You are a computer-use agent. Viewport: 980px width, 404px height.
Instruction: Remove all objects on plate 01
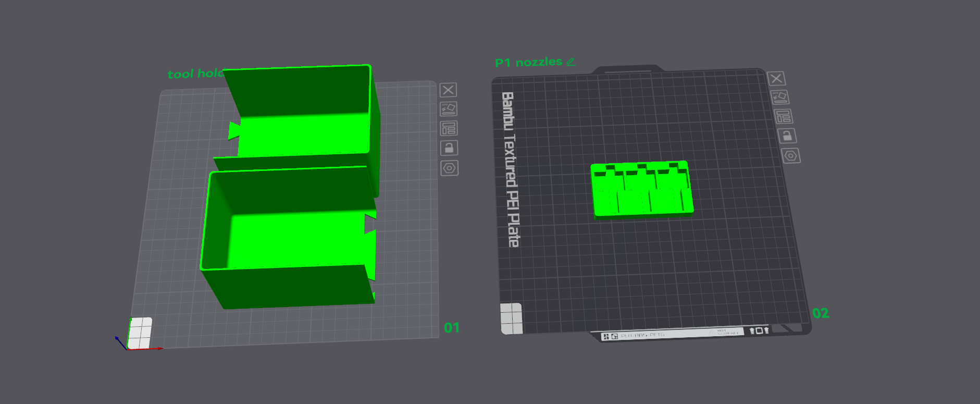tap(448, 90)
